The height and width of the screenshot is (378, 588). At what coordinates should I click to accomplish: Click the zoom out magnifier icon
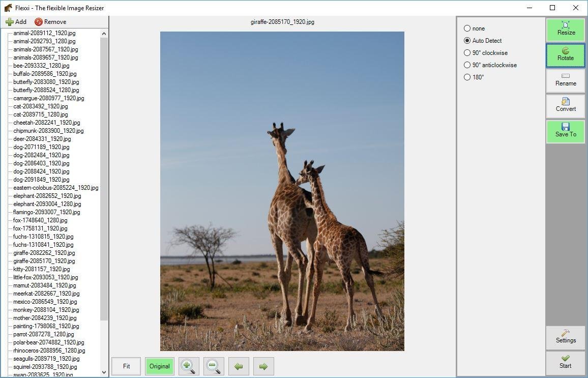214,366
